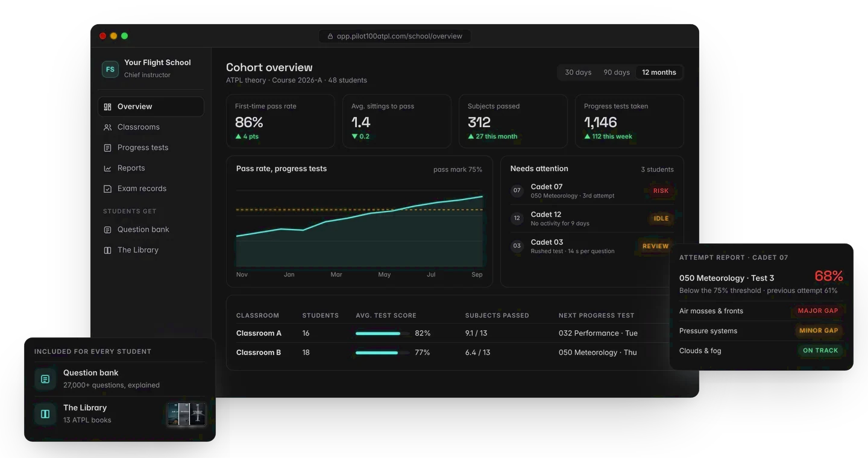Click the ON TRACK badge
The image size is (868, 458).
point(820,350)
